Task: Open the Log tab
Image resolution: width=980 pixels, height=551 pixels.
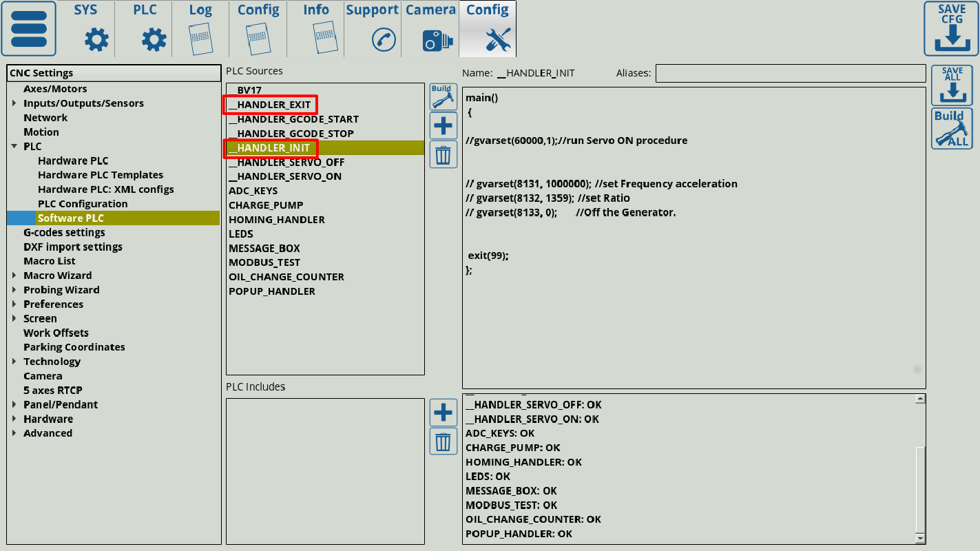Action: point(200,28)
